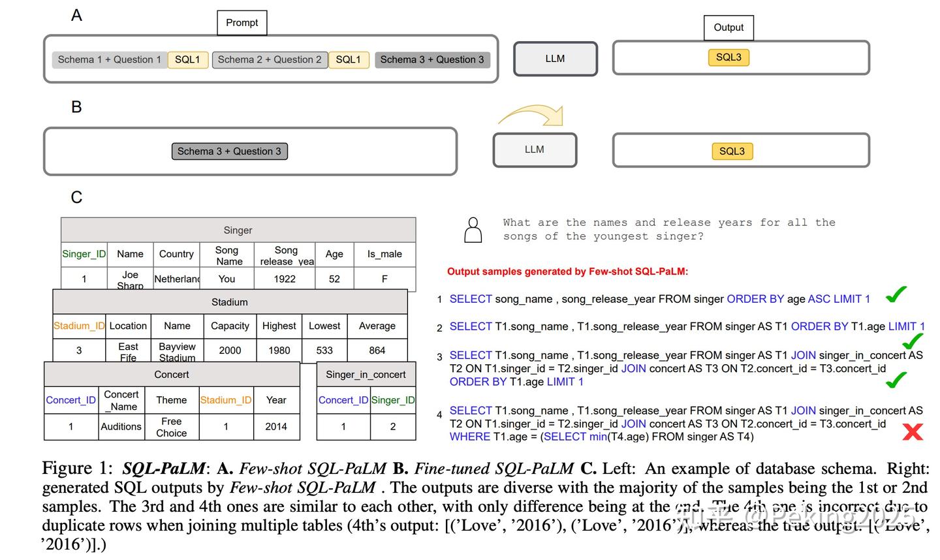This screenshot has width=940, height=560.
Task: Select the Schema 3 + Question 3 box in section B
Action: [x=229, y=151]
